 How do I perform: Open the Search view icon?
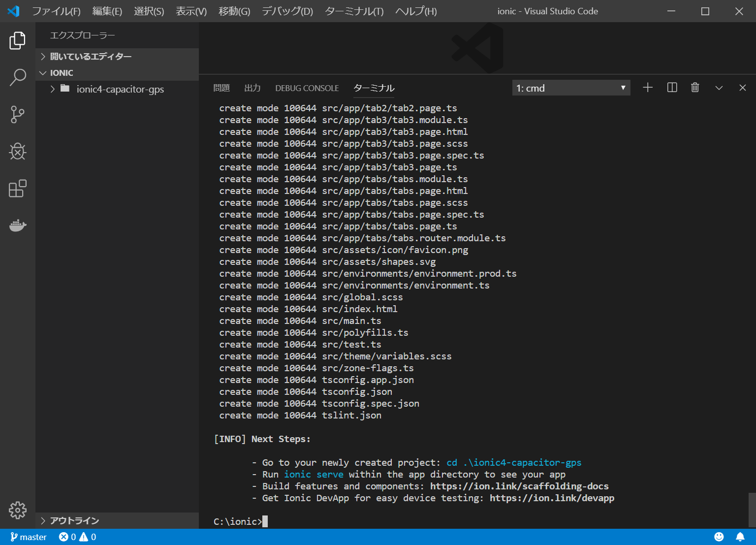coord(17,77)
